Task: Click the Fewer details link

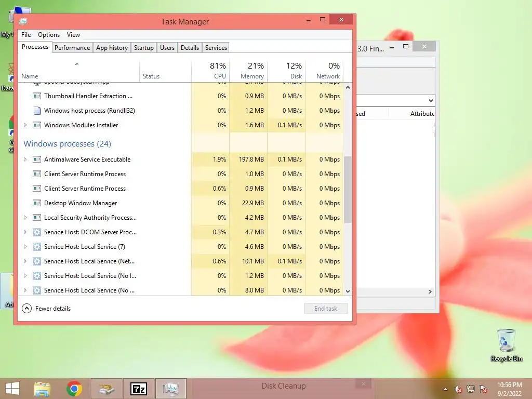Action: tap(53, 309)
